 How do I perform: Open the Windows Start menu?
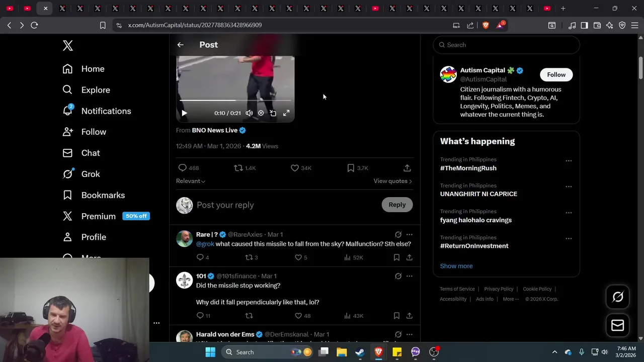[210, 352]
